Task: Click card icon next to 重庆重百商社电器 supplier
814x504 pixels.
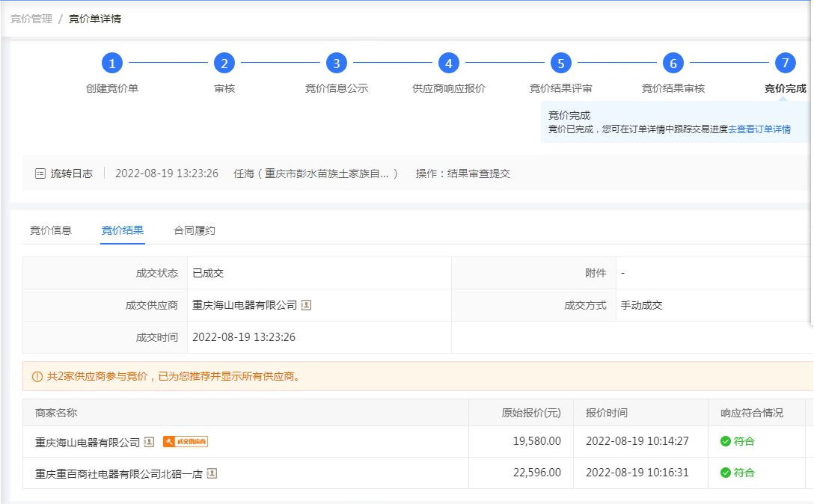Action: tap(212, 473)
